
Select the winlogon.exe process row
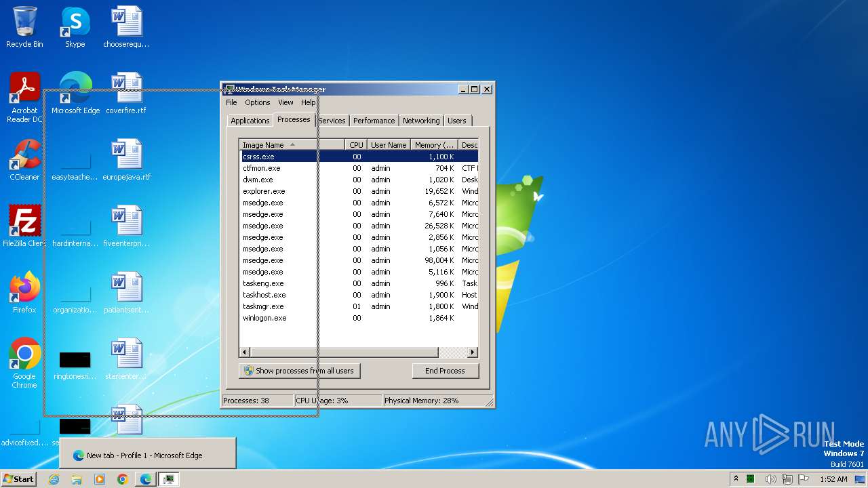(x=359, y=318)
